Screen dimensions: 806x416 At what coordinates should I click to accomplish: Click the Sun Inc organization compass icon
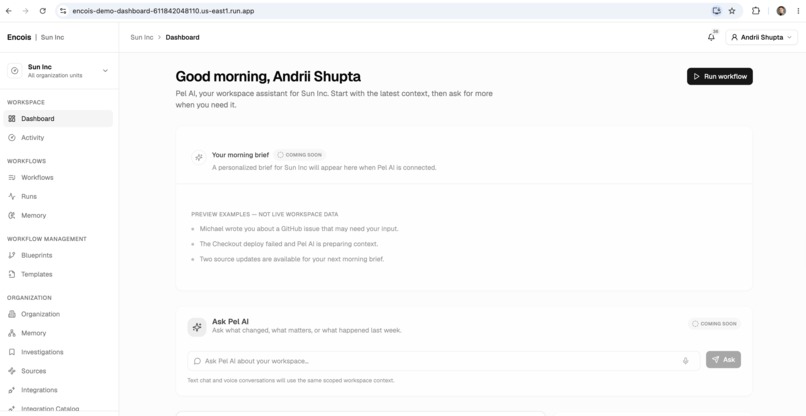(x=15, y=70)
